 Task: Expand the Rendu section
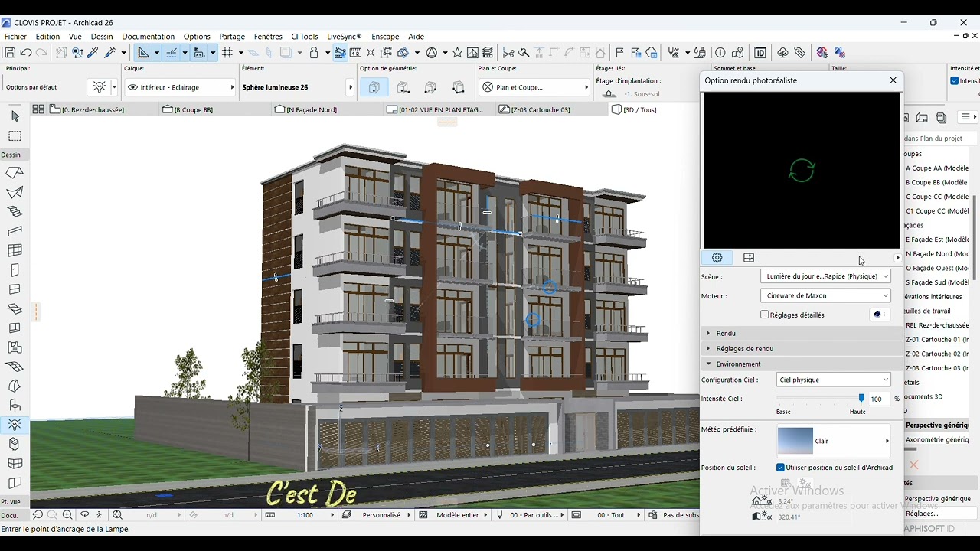[x=802, y=333]
